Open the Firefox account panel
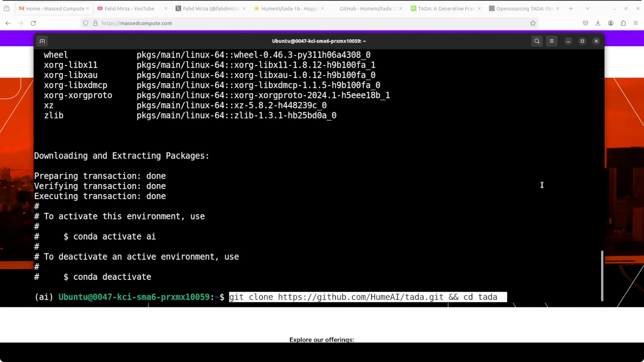Screen dimensions: 644x362 pos(611,23)
